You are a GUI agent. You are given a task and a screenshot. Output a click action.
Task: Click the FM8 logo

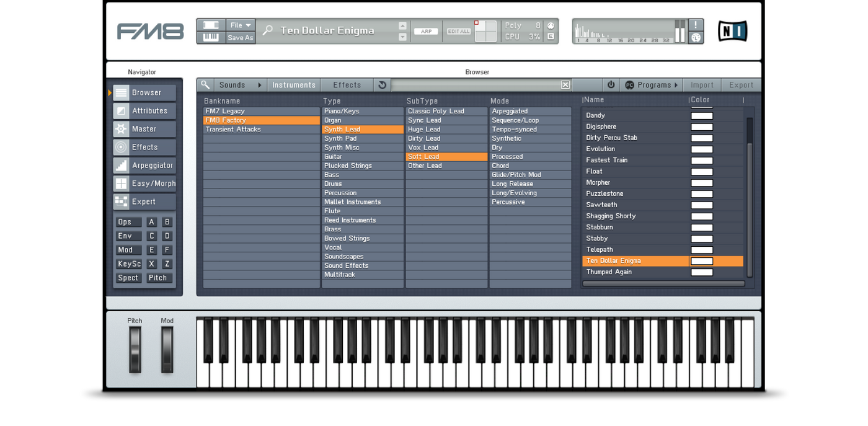pos(151,31)
